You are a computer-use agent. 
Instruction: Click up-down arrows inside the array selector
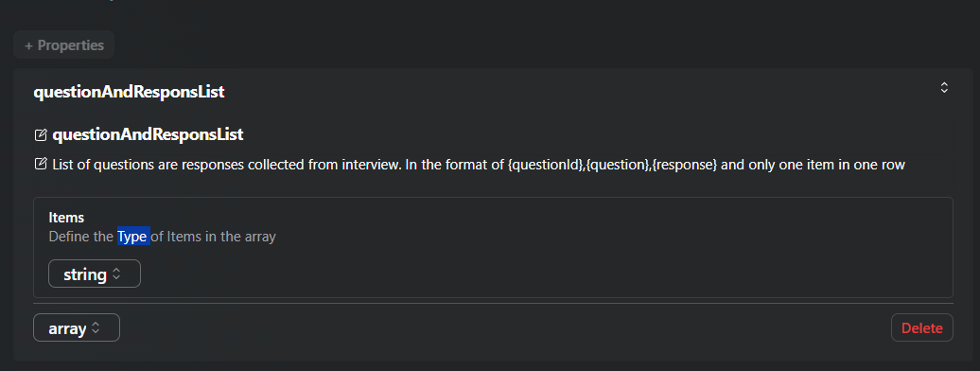[x=96, y=327]
